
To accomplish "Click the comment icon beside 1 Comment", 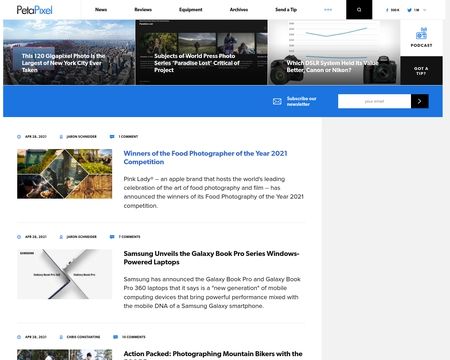I will pyautogui.click(x=112, y=137).
